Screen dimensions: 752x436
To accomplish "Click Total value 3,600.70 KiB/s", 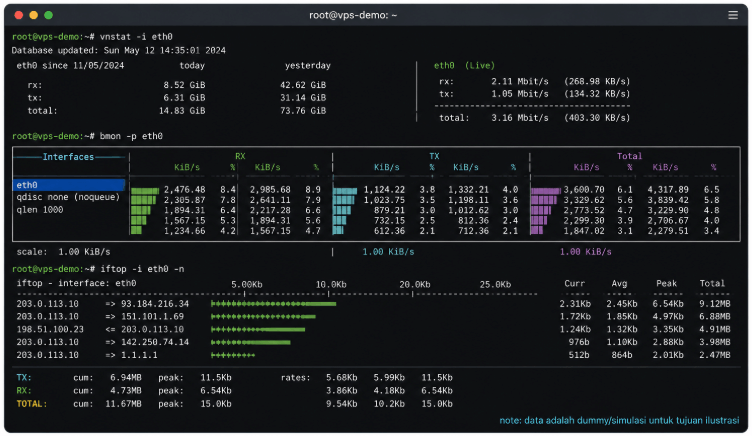I will pos(584,189).
